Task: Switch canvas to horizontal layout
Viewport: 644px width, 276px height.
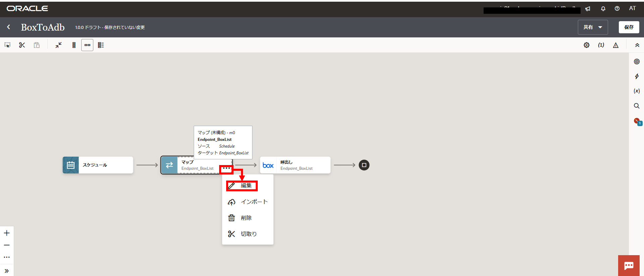Action: tap(87, 45)
